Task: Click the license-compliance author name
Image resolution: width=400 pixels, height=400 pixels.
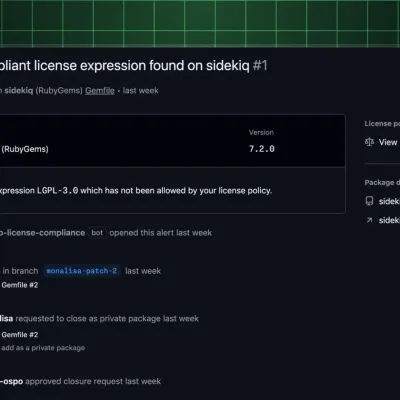Action: 42,233
